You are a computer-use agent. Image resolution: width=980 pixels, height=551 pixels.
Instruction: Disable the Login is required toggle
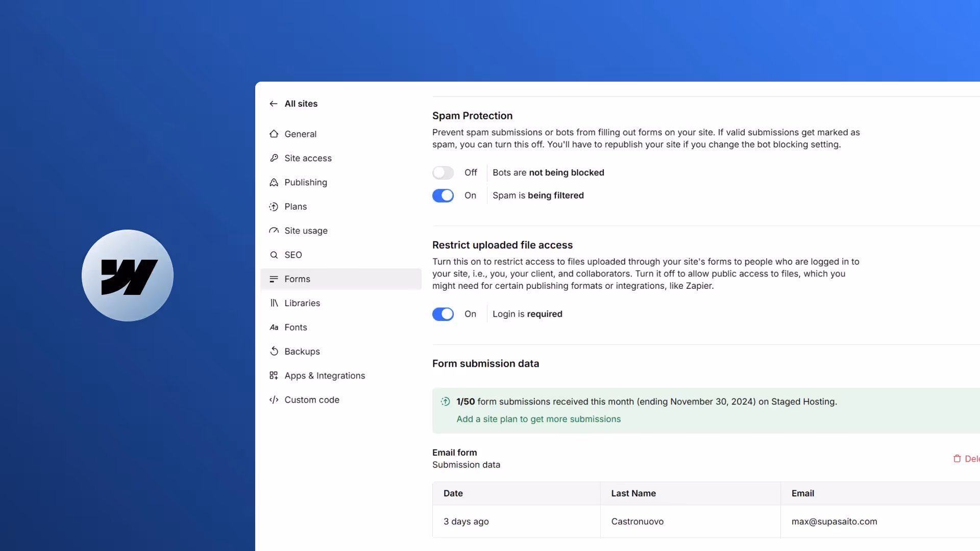tap(443, 314)
